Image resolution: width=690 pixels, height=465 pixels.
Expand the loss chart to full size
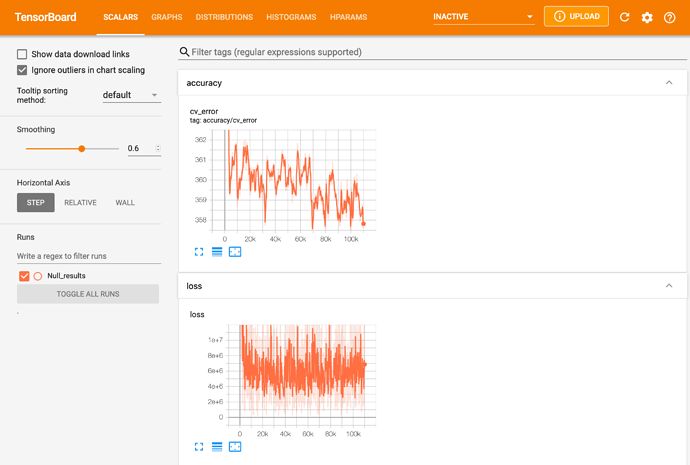click(199, 447)
